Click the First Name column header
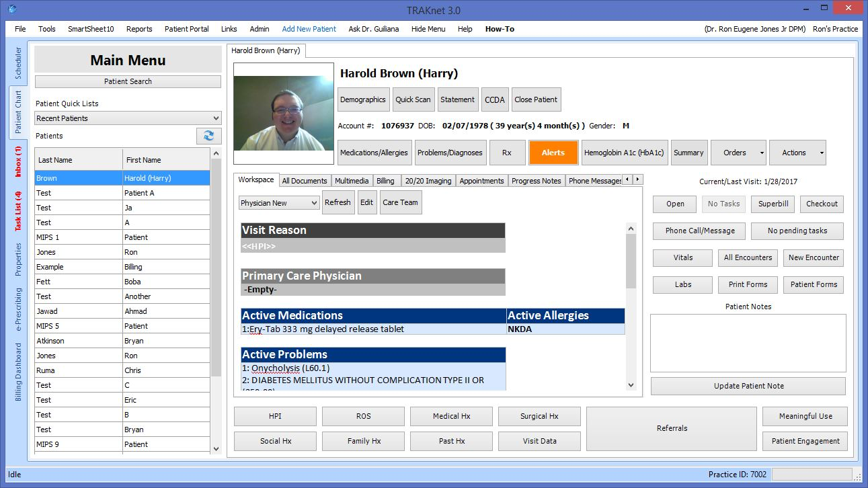The width and height of the screenshot is (868, 488). 167,160
